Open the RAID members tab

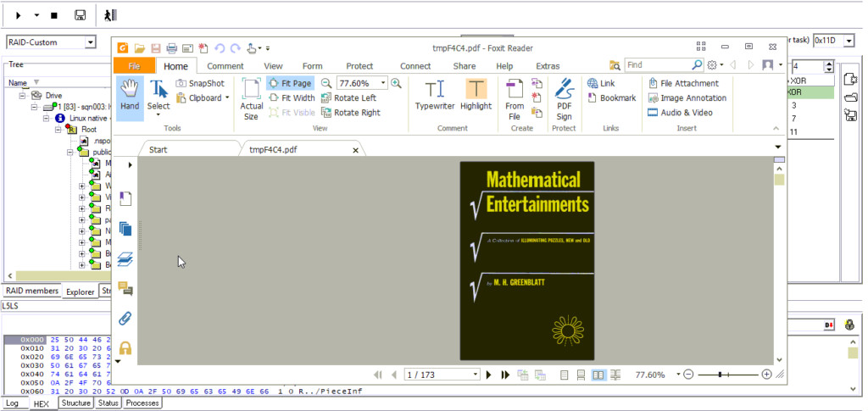point(32,291)
